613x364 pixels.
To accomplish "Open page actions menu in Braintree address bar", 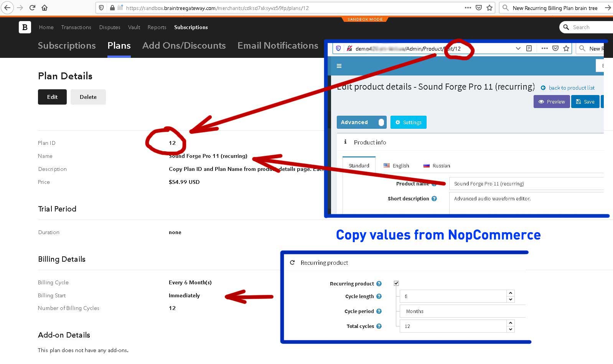I will point(468,8).
